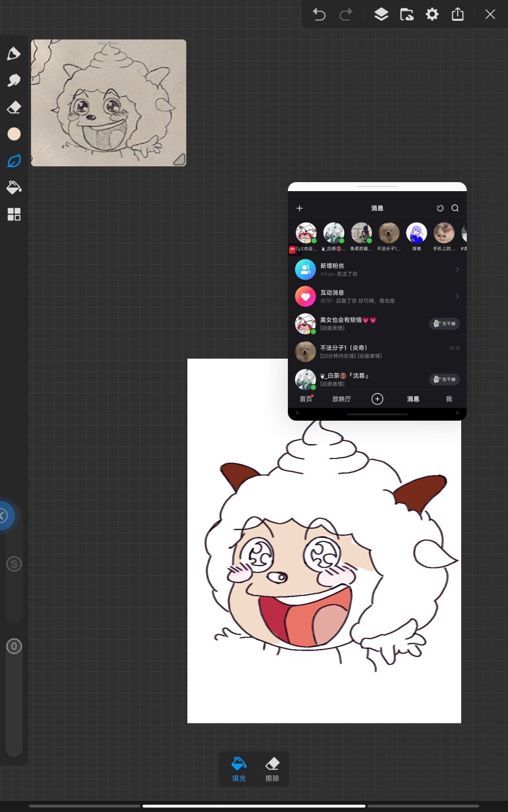The height and width of the screenshot is (812, 508).
Task: Open the 不法分子1 dog story avatar
Action: [x=389, y=233]
